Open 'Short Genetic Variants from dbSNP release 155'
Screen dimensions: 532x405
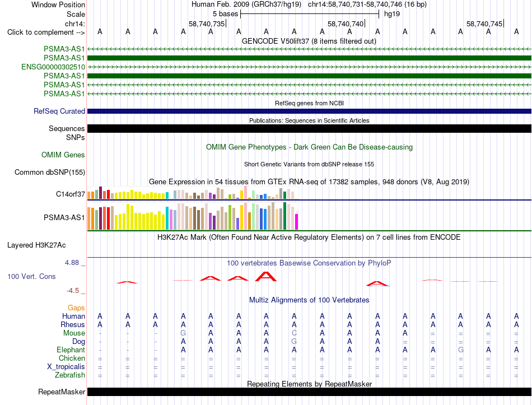(x=309, y=164)
